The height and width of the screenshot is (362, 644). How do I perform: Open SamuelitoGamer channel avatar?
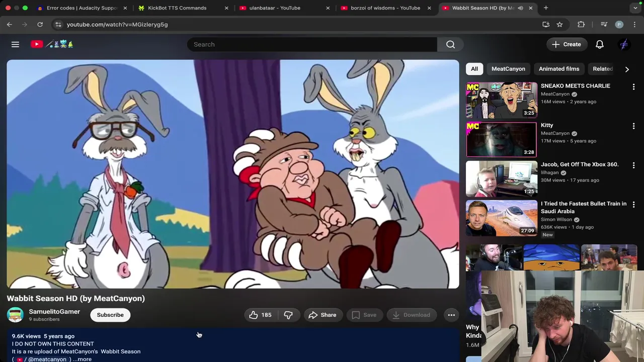tap(15, 315)
